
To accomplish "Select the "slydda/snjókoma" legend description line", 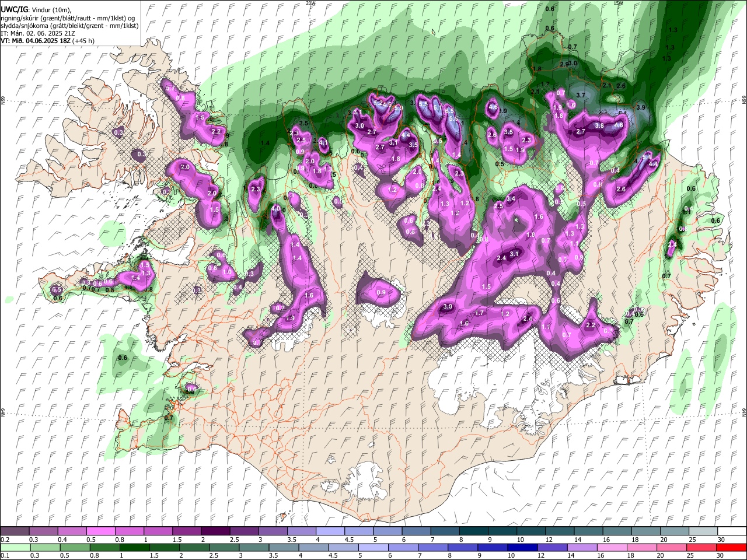I will (x=70, y=26).
